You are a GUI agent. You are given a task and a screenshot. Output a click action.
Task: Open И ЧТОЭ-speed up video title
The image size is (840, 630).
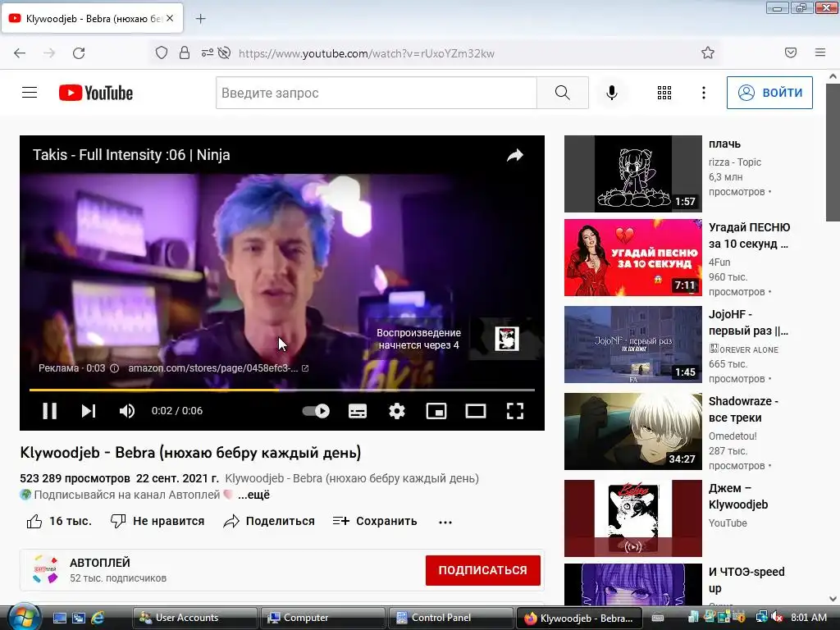point(746,580)
